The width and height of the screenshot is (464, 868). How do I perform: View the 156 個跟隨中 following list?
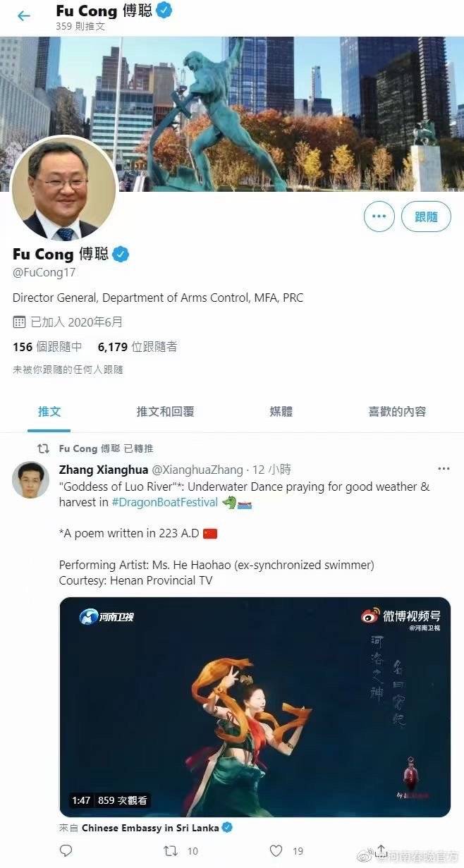47,346
